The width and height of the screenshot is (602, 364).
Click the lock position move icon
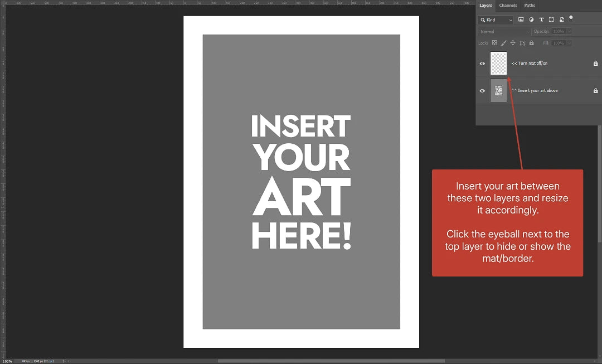[x=513, y=43]
